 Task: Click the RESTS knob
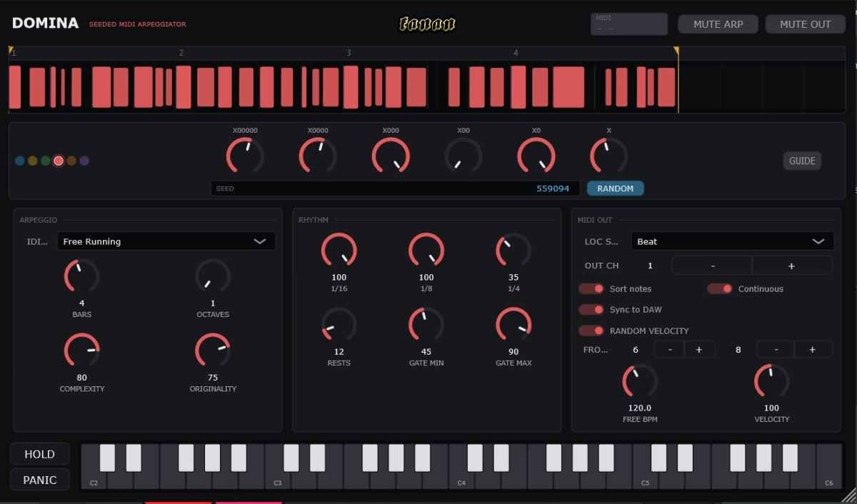click(x=339, y=325)
